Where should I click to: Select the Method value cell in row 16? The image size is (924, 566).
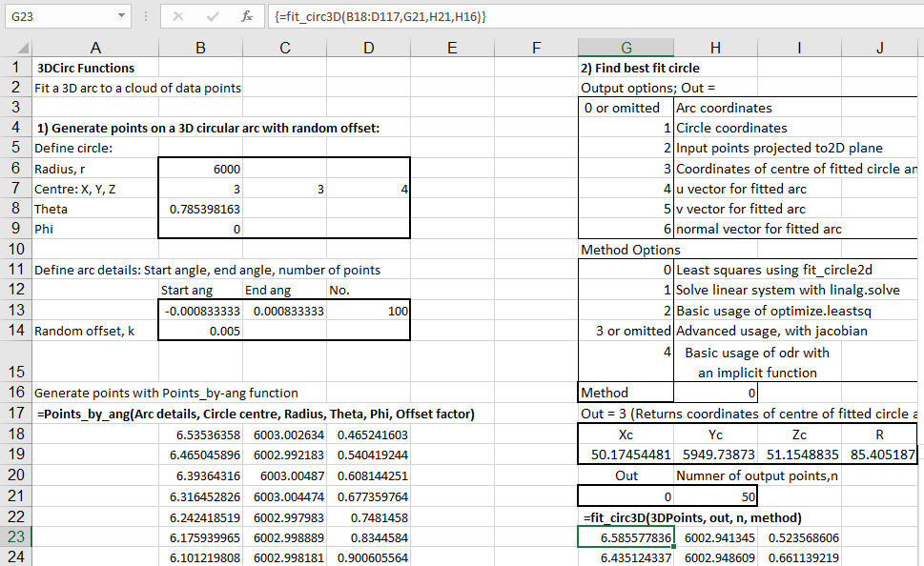click(x=715, y=392)
